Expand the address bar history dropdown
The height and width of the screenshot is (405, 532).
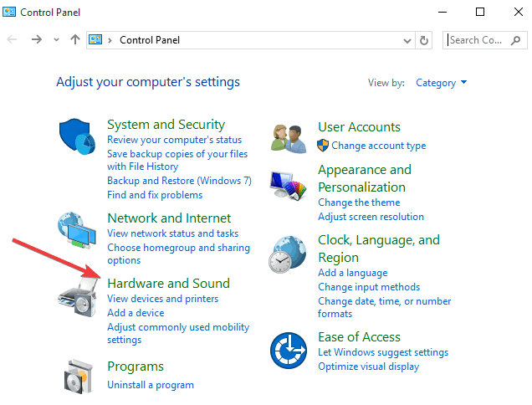point(407,39)
